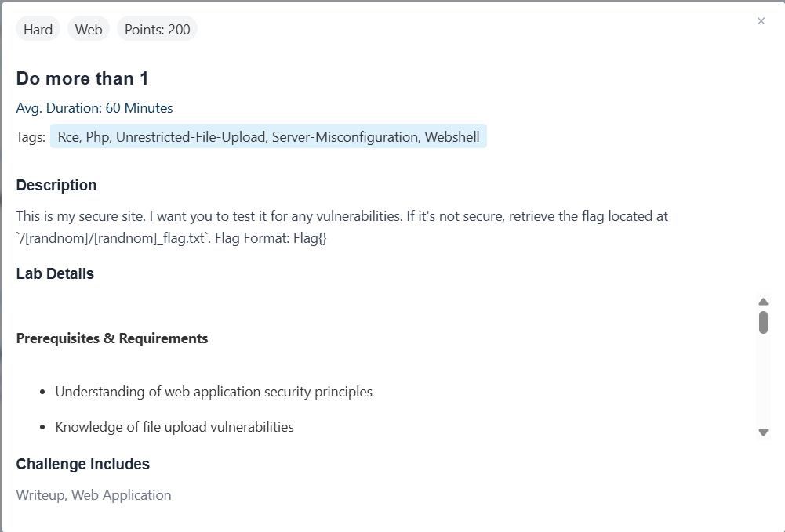Click the file upload vulnerabilities bullet
This screenshot has width=785, height=532.
174,427
